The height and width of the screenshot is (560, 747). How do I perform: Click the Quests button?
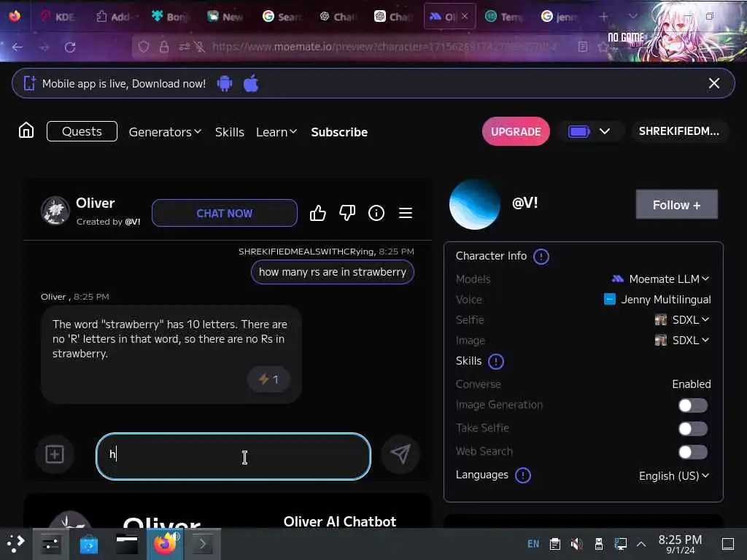coord(82,131)
